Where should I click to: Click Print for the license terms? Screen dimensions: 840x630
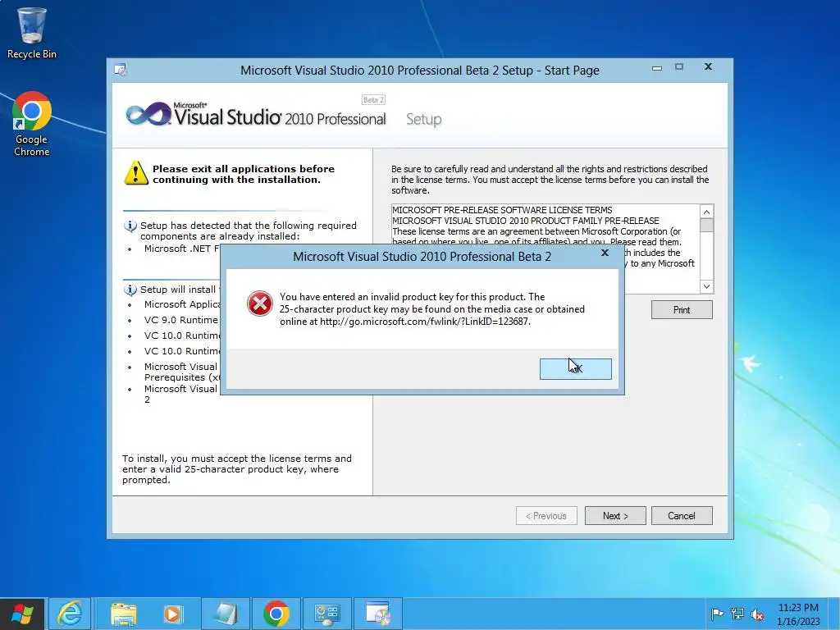[x=682, y=309]
